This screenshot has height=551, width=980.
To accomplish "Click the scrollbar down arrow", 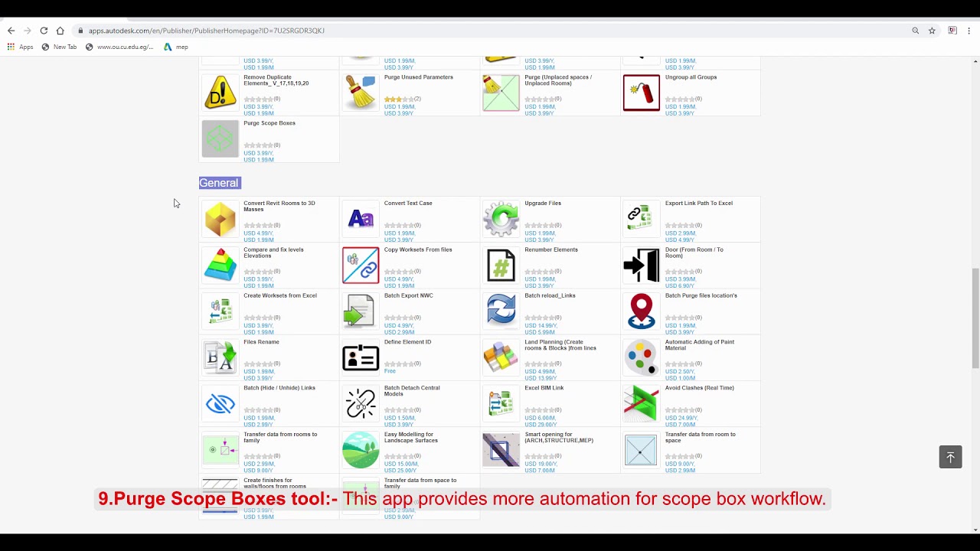I will pyautogui.click(x=975, y=530).
